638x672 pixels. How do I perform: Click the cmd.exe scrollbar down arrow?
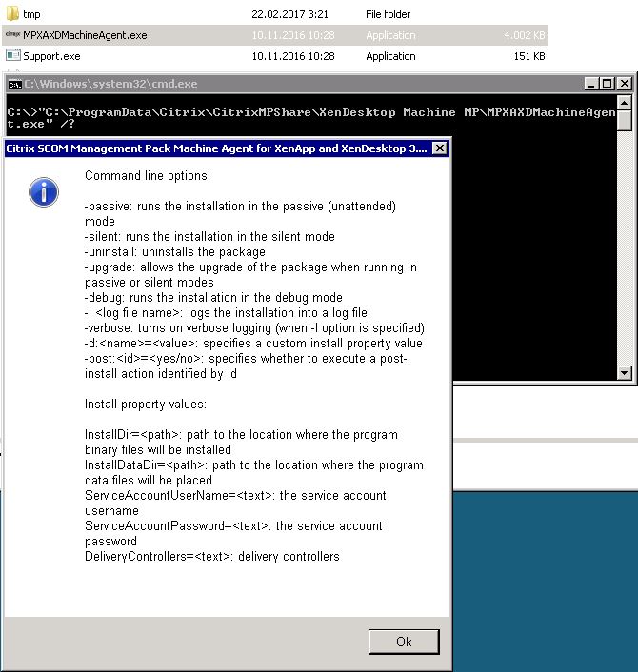point(624,373)
